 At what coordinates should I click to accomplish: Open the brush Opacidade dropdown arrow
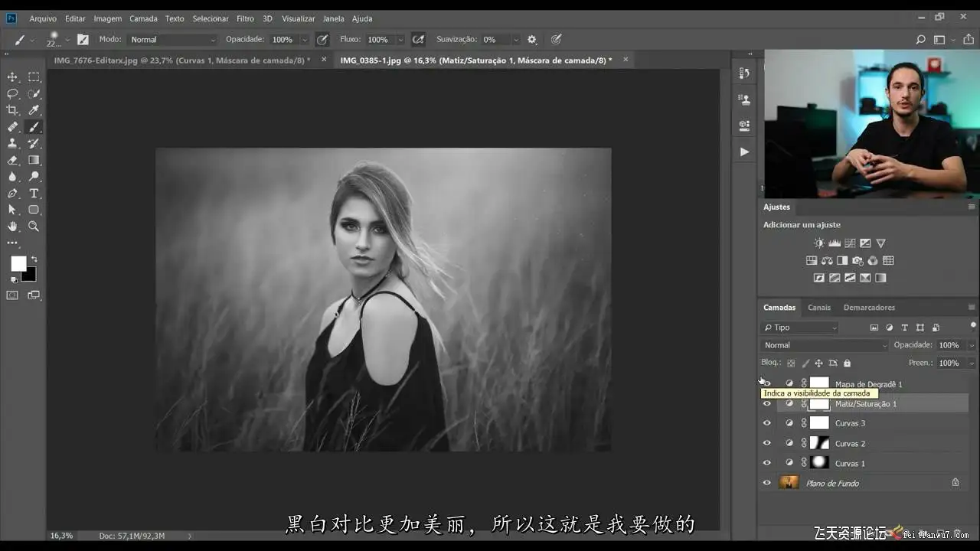304,40
